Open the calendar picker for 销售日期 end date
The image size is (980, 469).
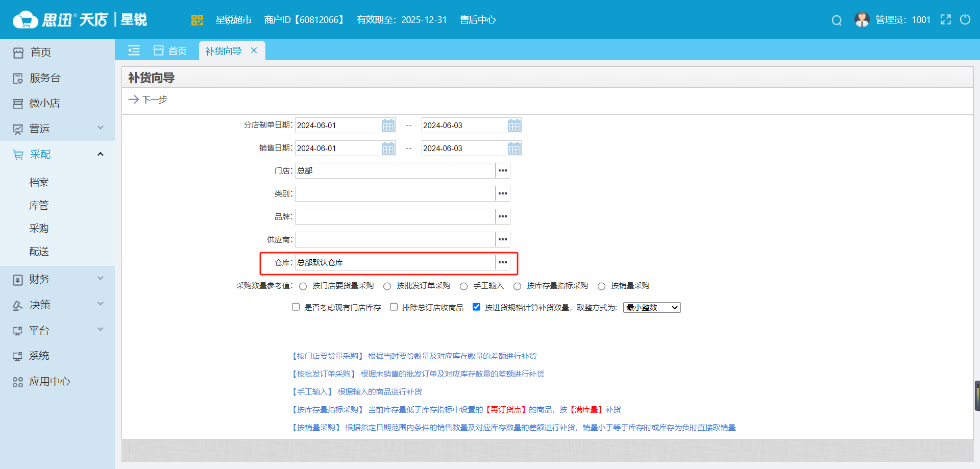(x=514, y=148)
